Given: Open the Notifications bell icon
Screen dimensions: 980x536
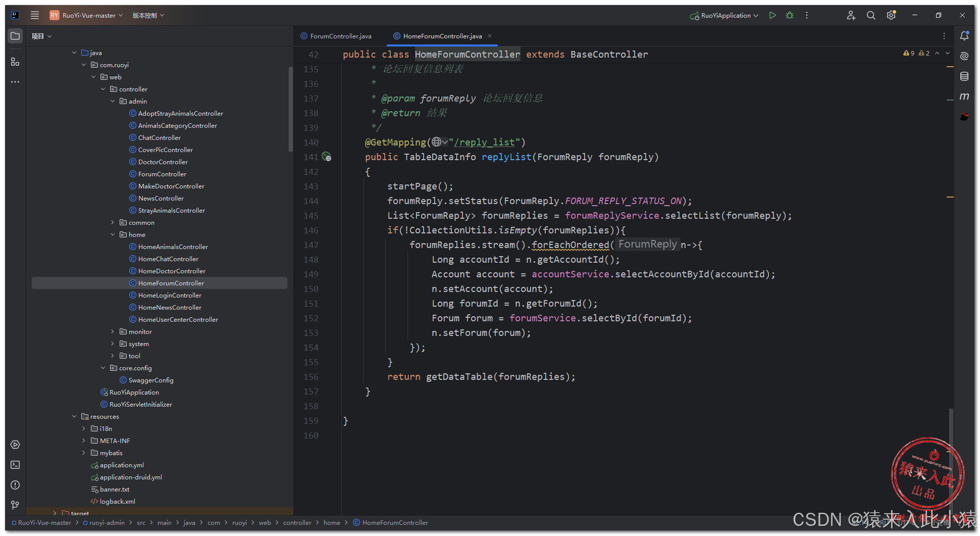Looking at the screenshot, I should point(964,36).
